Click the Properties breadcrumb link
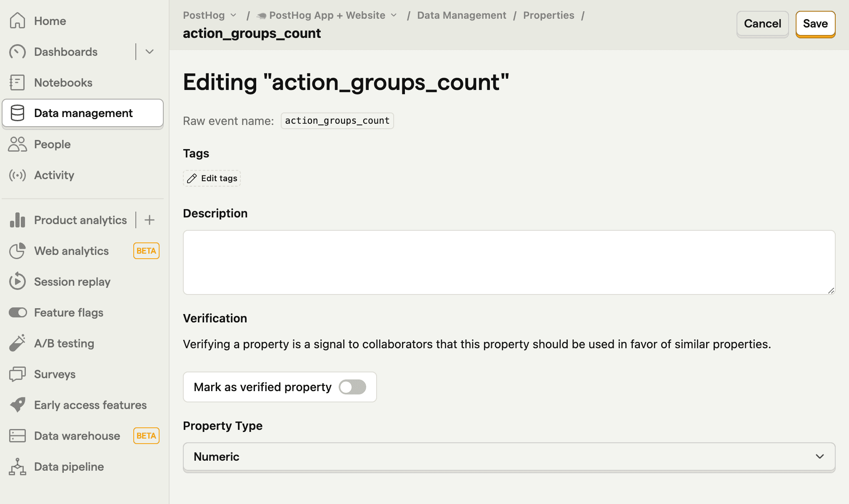Viewport: 849px width, 504px height. click(548, 15)
